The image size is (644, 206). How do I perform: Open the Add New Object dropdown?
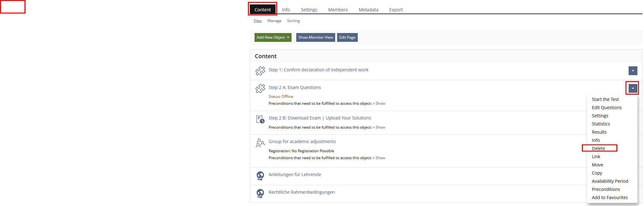click(x=273, y=37)
